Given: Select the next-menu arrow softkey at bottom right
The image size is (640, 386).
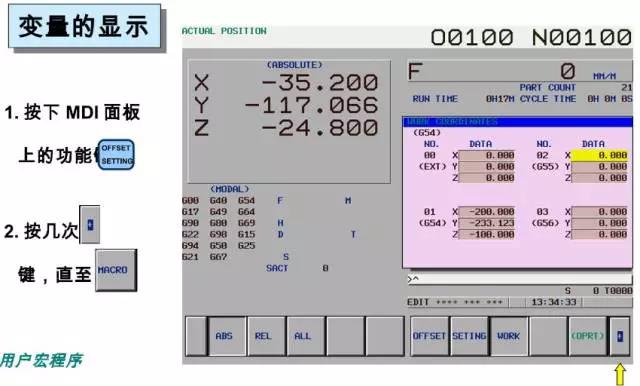Looking at the screenshot, I should 620,336.
